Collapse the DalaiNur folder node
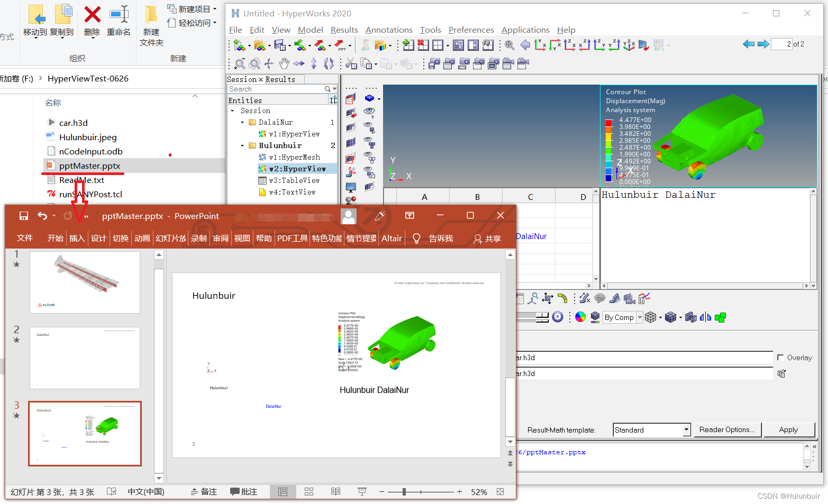The image size is (828, 504). [x=242, y=122]
